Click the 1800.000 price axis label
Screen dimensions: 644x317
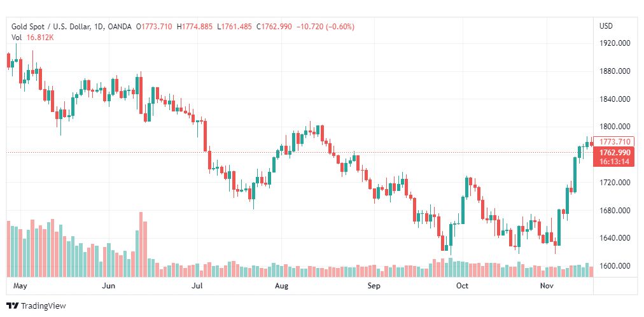coord(615,127)
